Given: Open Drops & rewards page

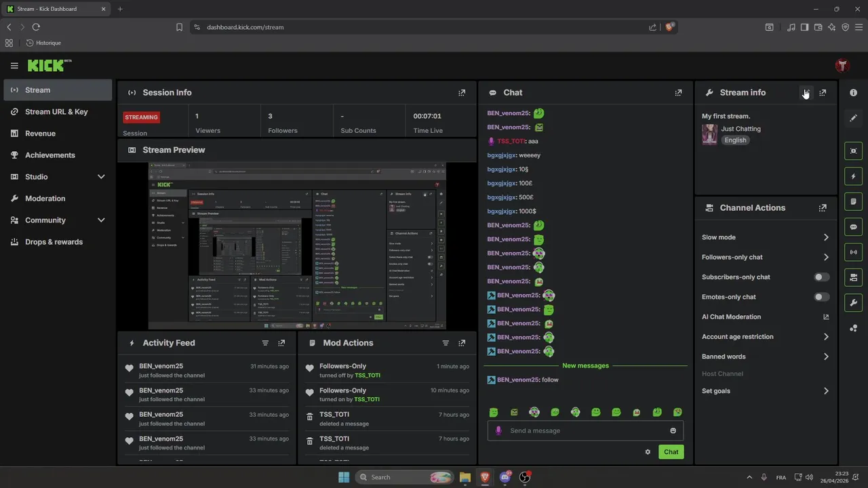Looking at the screenshot, I should [58, 242].
